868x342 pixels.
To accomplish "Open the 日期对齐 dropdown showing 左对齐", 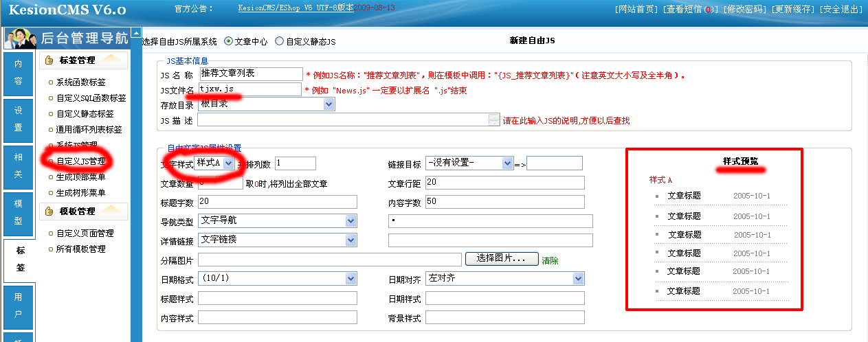I will pyautogui.click(x=505, y=278).
